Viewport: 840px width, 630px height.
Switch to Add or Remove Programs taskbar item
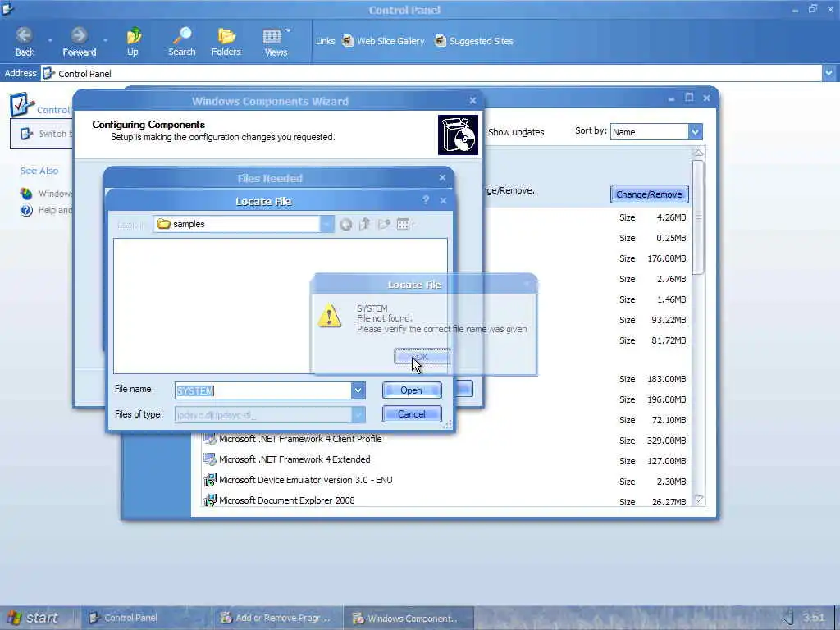[277, 618]
